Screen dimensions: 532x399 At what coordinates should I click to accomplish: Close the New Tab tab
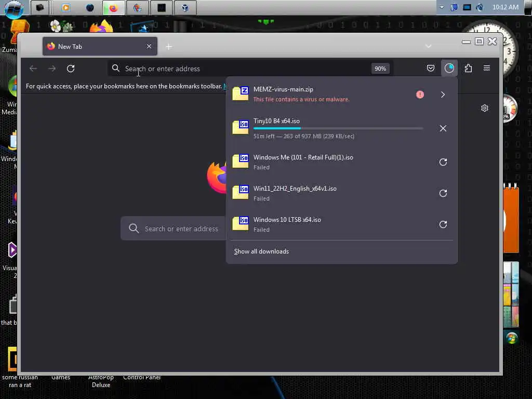(x=149, y=46)
